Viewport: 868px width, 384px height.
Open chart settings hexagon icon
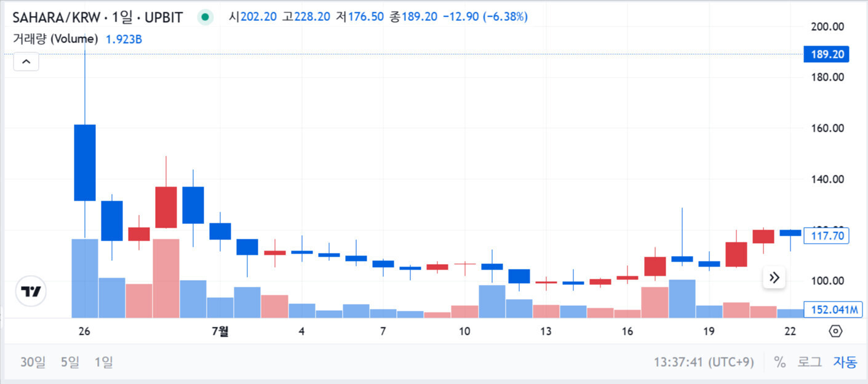click(x=835, y=332)
